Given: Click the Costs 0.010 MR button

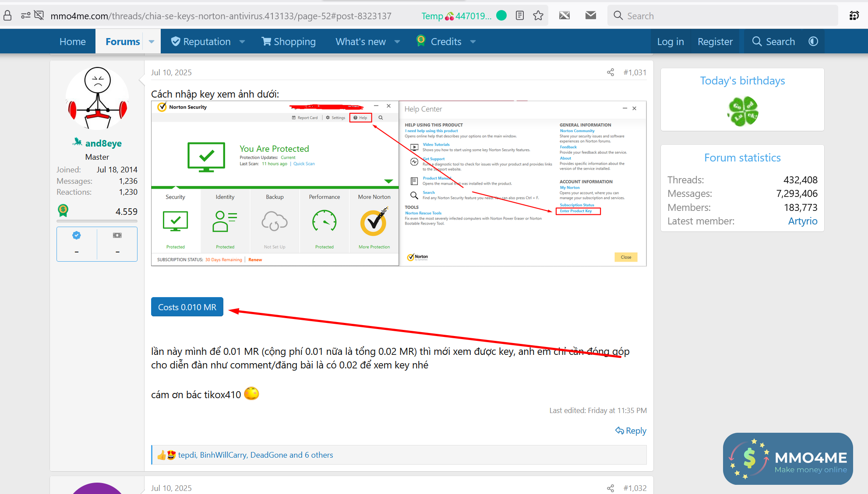Looking at the screenshot, I should coord(187,307).
